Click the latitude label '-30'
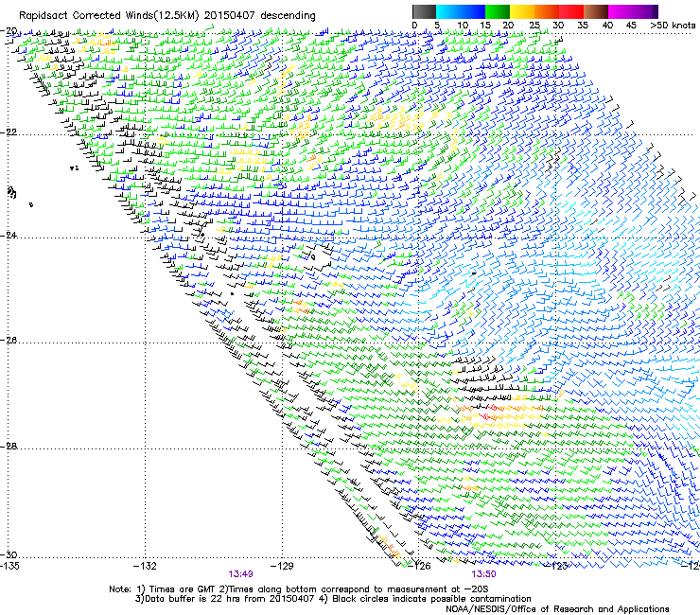Screen dimensions: 700x615 (x=9, y=554)
